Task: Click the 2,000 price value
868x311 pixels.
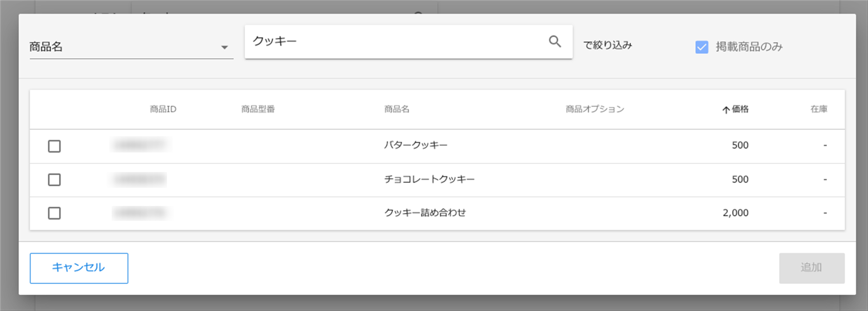Action: pos(735,212)
